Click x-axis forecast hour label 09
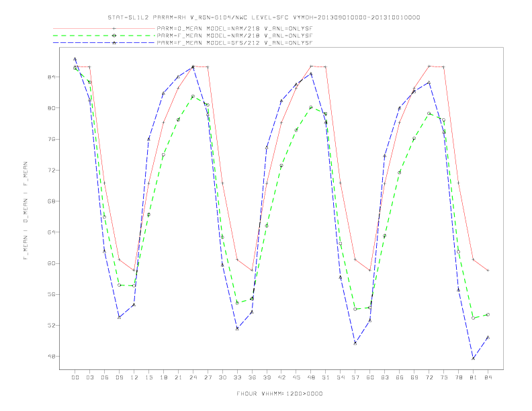This screenshot has height=411, width=532. click(x=119, y=377)
